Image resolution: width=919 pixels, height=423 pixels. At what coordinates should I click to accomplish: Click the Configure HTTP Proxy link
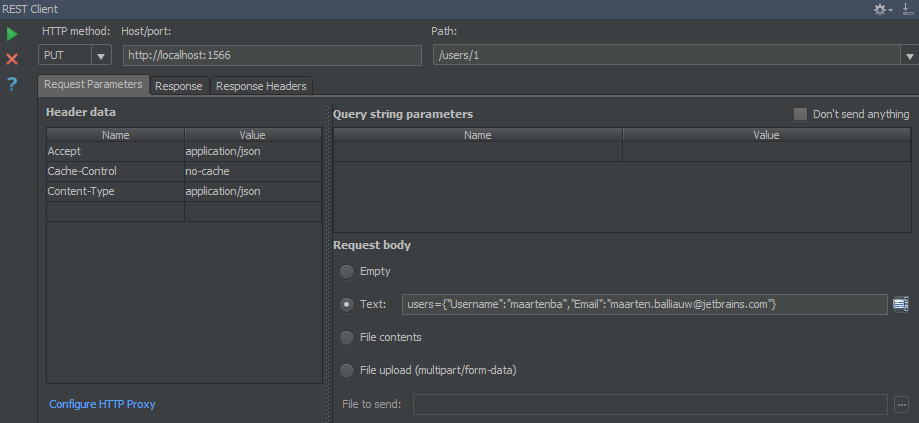(x=102, y=404)
